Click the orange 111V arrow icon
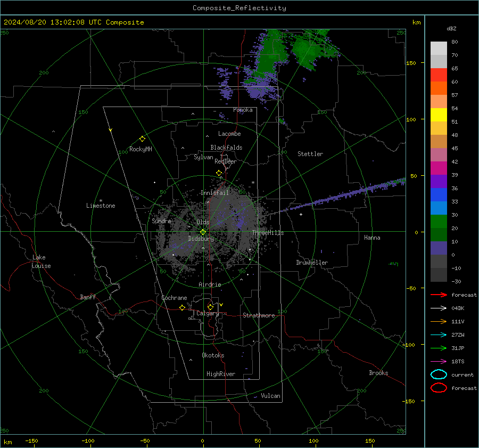Viewport: 479px width, 448px height. pyautogui.click(x=439, y=321)
